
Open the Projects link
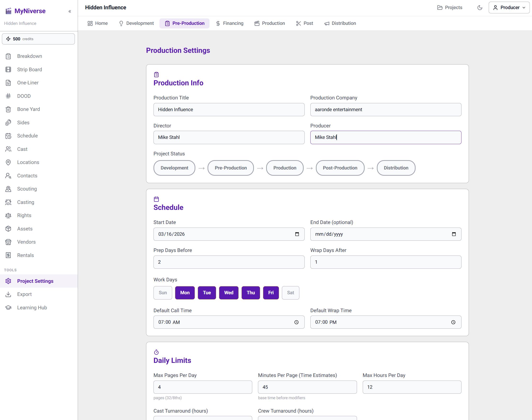click(450, 8)
